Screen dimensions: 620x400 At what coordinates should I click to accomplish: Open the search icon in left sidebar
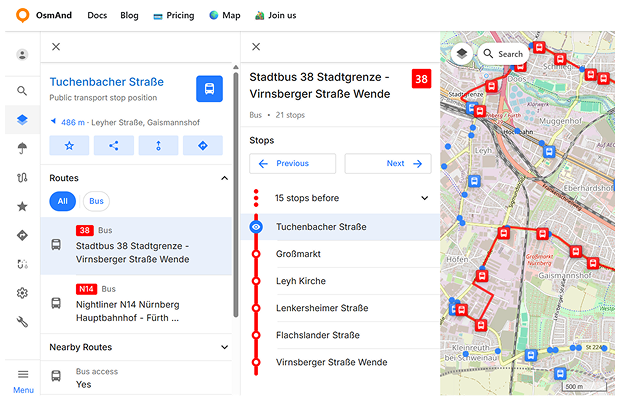pyautogui.click(x=22, y=91)
